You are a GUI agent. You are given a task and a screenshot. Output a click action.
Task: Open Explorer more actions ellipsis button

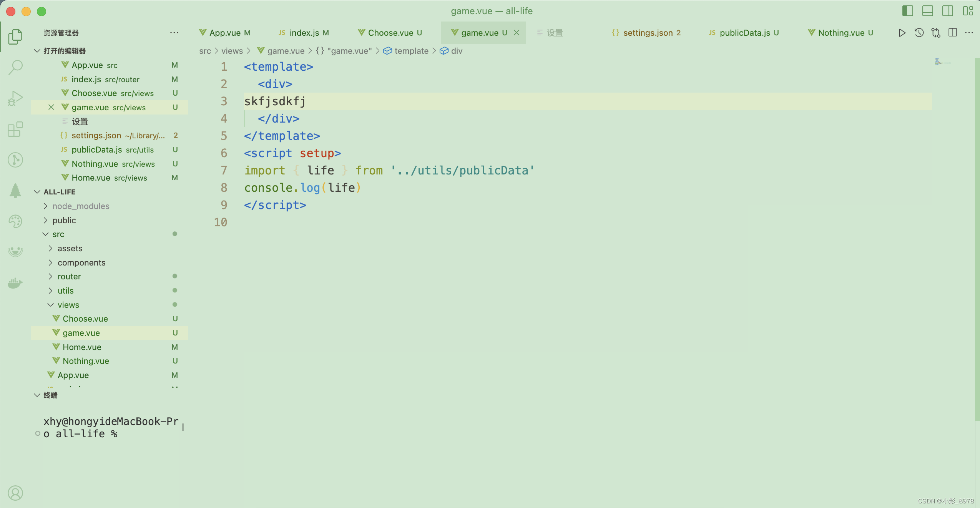pyautogui.click(x=174, y=33)
